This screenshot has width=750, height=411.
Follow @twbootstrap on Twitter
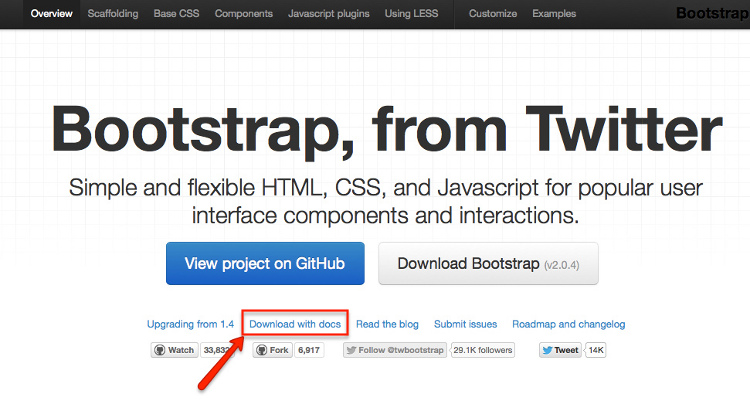pyautogui.click(x=394, y=351)
